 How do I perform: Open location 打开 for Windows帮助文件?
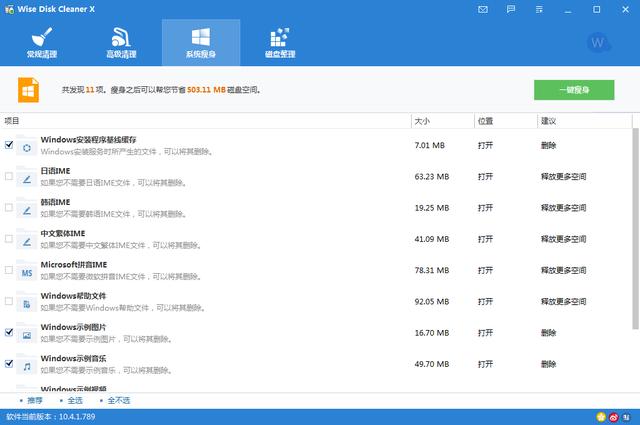(x=485, y=301)
